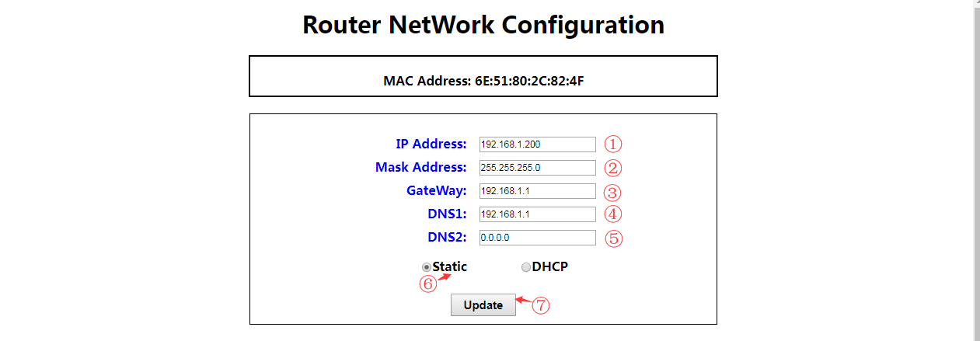Click the vertical scrollbar on the right edge
Image resolution: width=980 pixels, height=341 pixels.
tap(977, 155)
